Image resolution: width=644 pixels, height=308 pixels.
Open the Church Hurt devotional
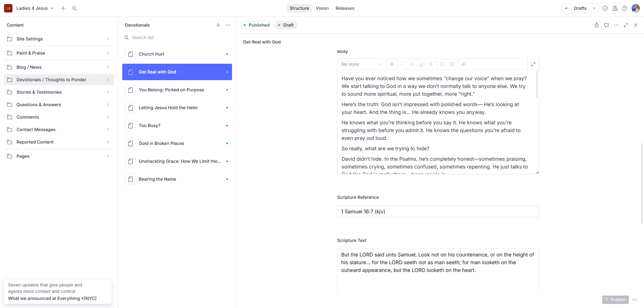(x=177, y=54)
